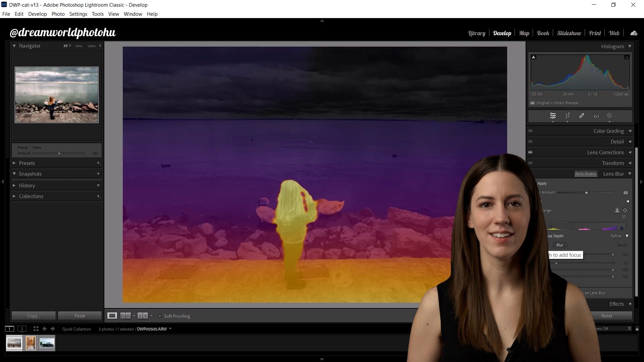Open Grid view from filmstrip bar
Image resolution: width=644 pixels, height=362 pixels.
point(36,329)
